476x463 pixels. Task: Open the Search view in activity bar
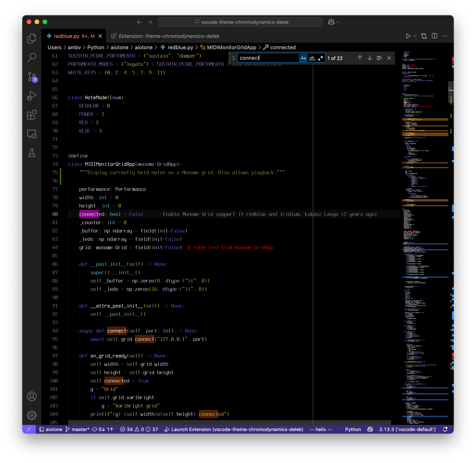pos(32,58)
